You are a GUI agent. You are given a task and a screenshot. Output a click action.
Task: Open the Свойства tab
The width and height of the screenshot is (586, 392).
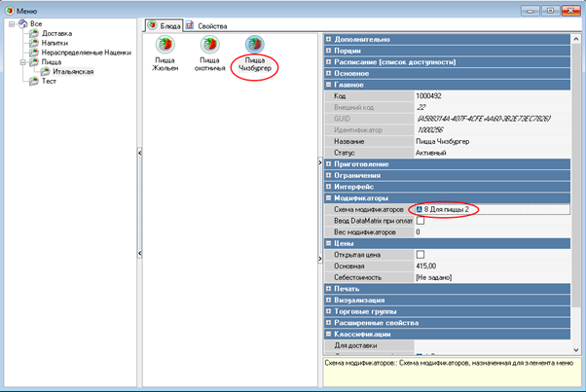[x=206, y=25]
